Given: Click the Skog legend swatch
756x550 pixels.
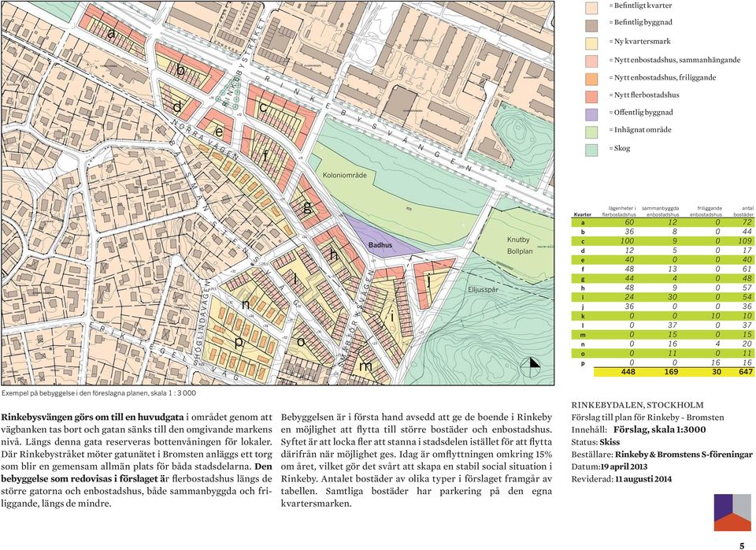Looking at the screenshot, I should (591, 150).
